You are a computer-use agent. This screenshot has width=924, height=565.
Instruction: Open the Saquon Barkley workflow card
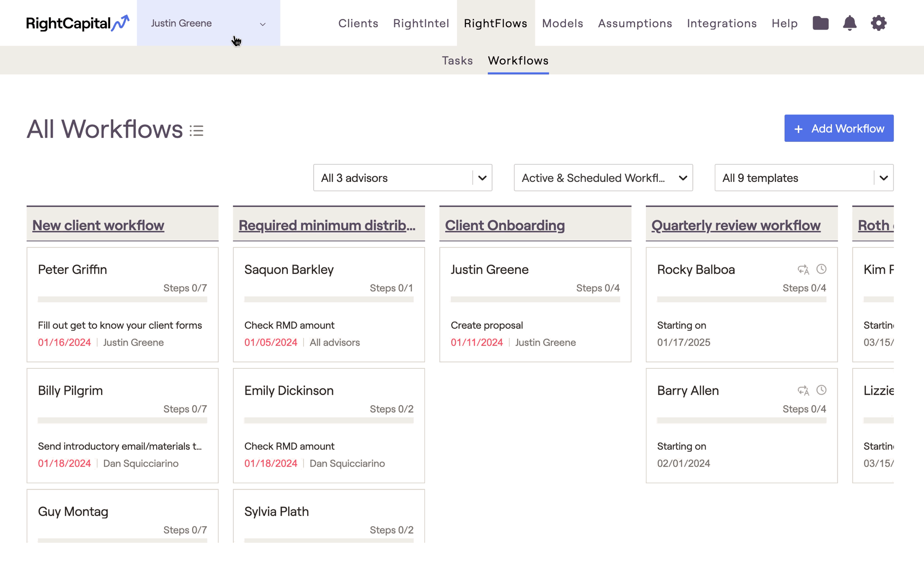pos(329,305)
